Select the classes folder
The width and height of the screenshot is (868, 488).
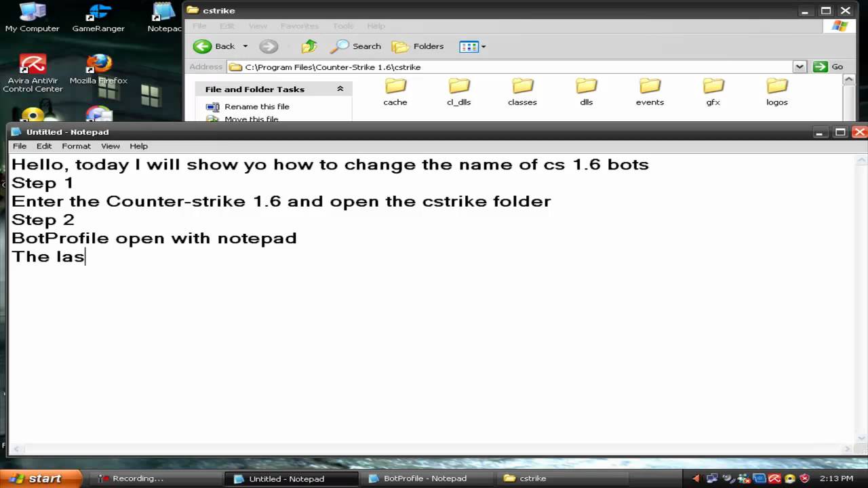click(x=522, y=92)
